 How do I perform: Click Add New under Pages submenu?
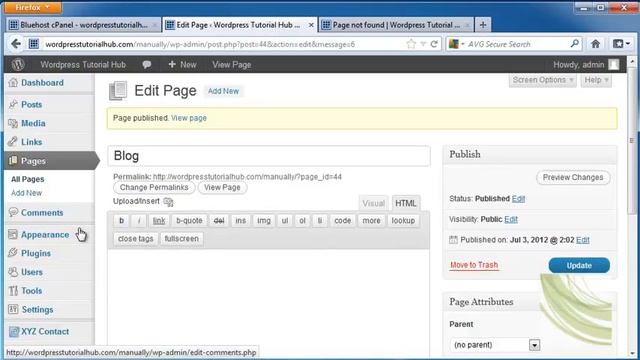click(27, 193)
